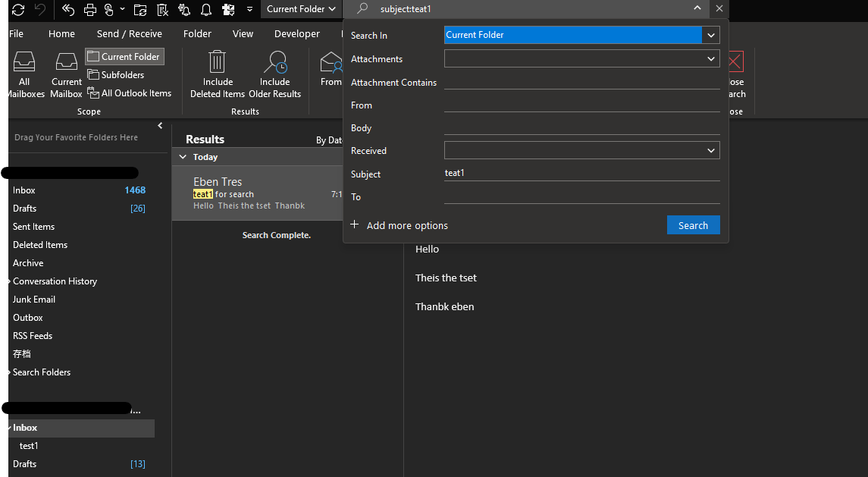Open the View ribbon tab

(x=243, y=34)
